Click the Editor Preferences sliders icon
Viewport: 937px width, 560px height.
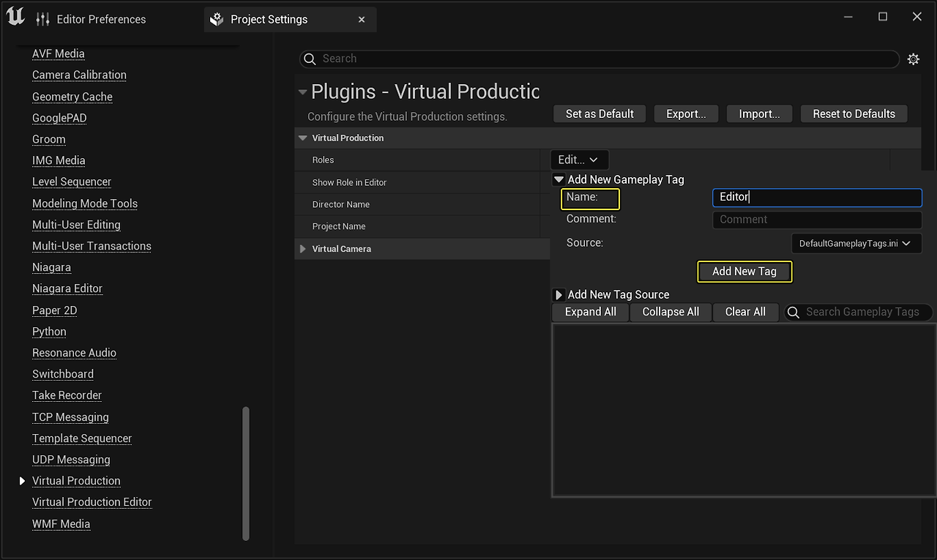(x=43, y=19)
